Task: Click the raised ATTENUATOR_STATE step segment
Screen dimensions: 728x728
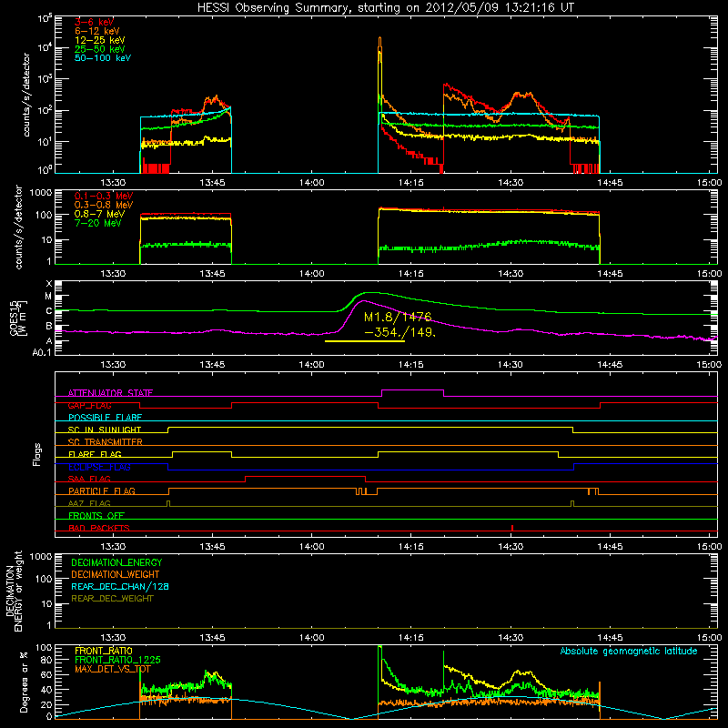Action: pyautogui.click(x=413, y=390)
